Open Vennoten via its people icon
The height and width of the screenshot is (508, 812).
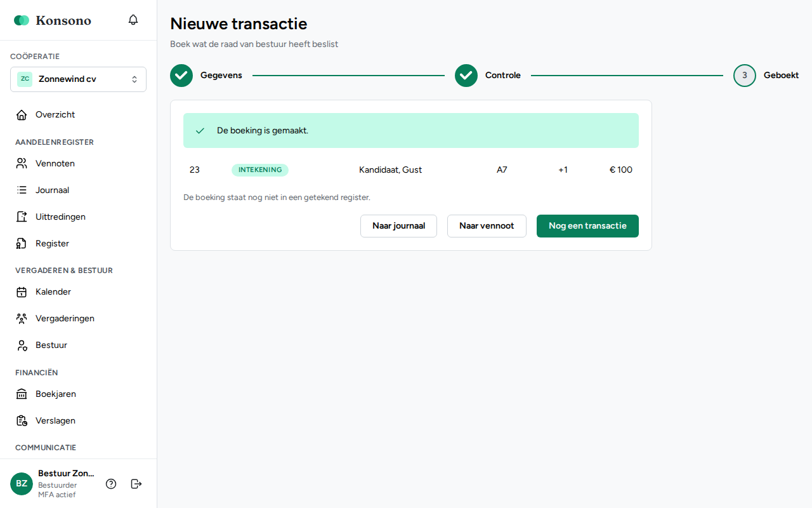pyautogui.click(x=22, y=164)
